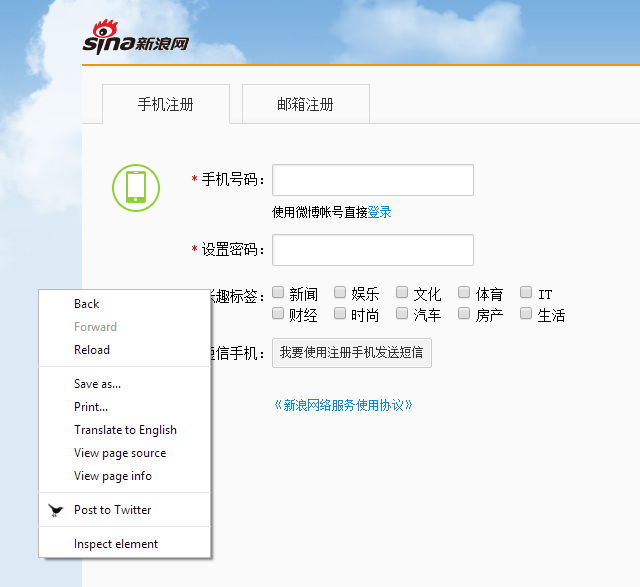Select the 手机注册 tab

[165, 104]
